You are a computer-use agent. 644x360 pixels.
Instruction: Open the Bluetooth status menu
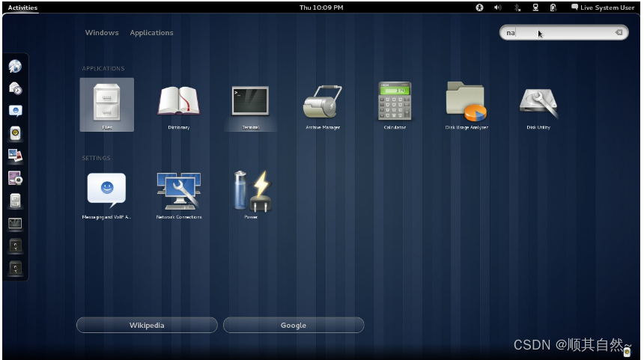pyautogui.click(x=517, y=7)
